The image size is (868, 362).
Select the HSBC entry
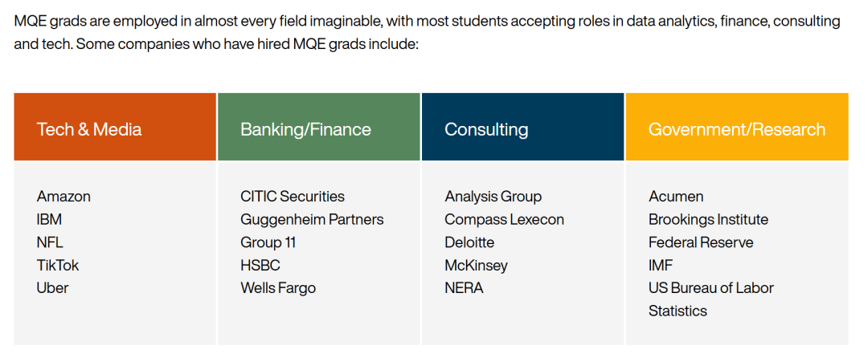pyautogui.click(x=260, y=266)
